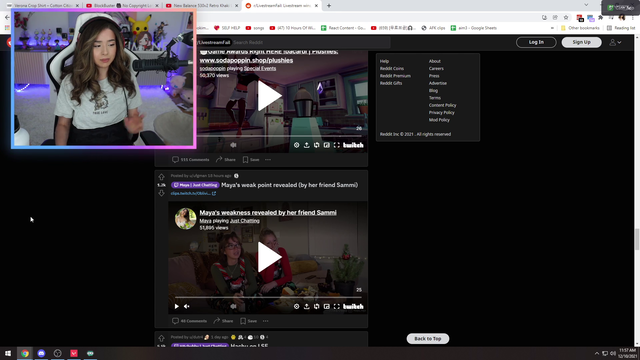
Task: Open Reddit Coins footer link
Action: (x=392, y=68)
